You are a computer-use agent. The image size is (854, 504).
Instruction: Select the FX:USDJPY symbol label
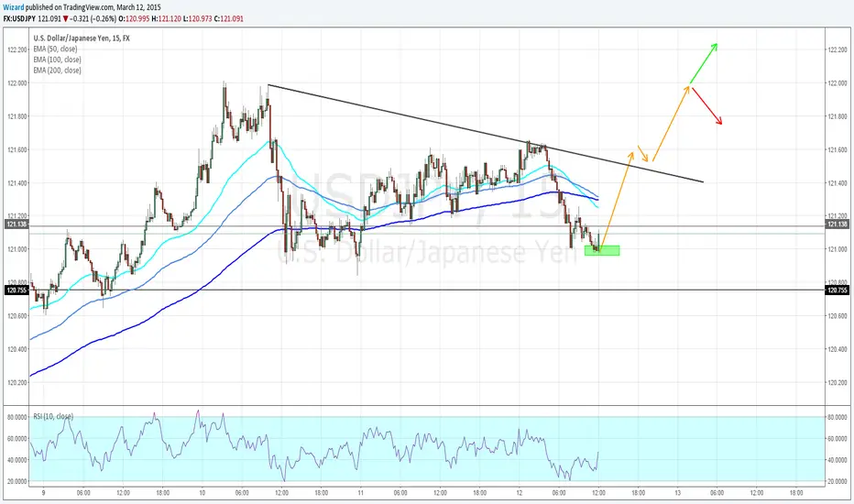pyautogui.click(x=19, y=18)
